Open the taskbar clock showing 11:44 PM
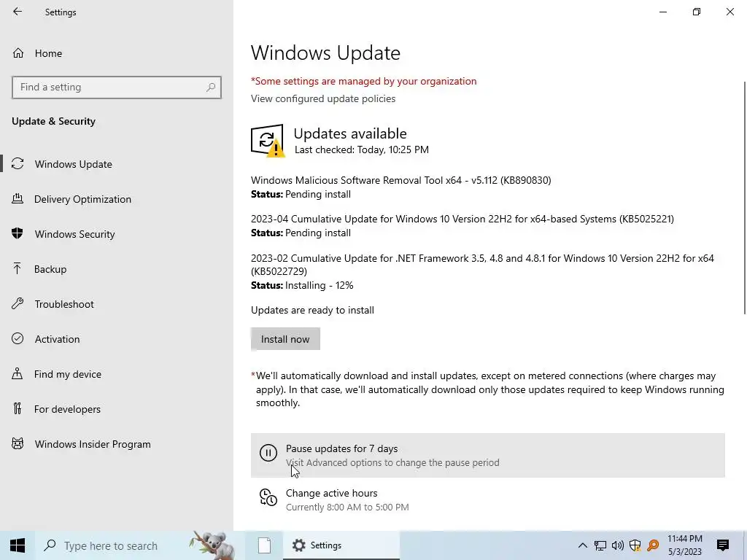 pos(684,545)
